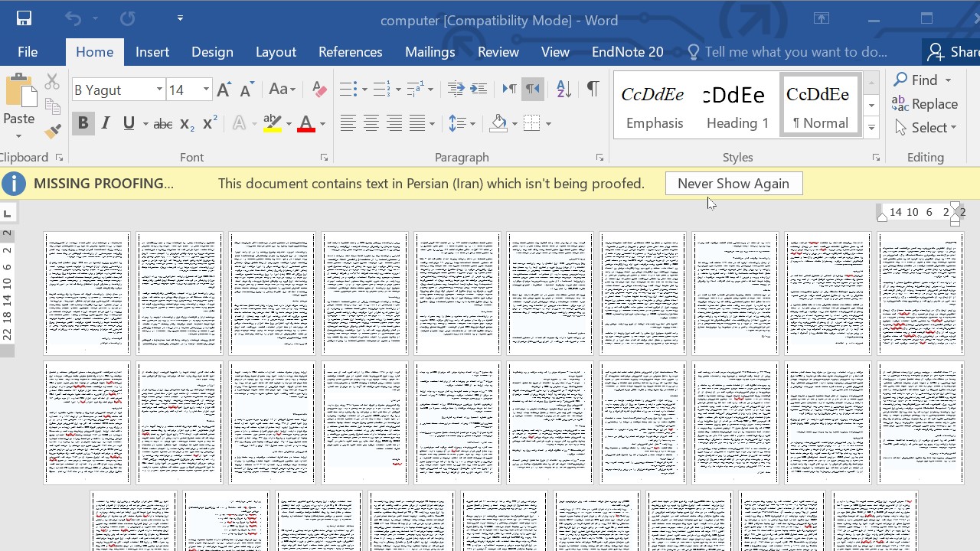980x551 pixels.
Task: Expand the Paste options arrow
Action: coord(18,136)
